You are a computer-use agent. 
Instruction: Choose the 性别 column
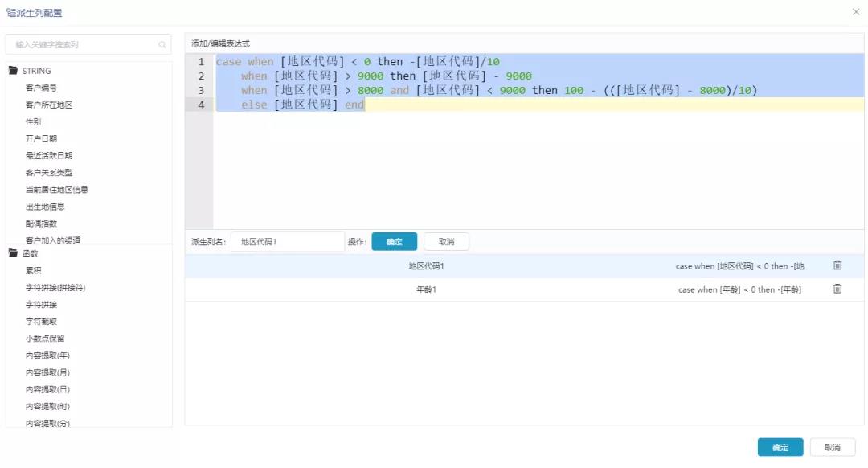coord(33,122)
